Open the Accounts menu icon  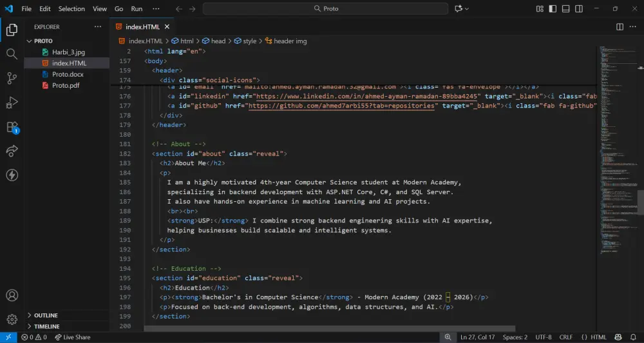[x=12, y=296]
